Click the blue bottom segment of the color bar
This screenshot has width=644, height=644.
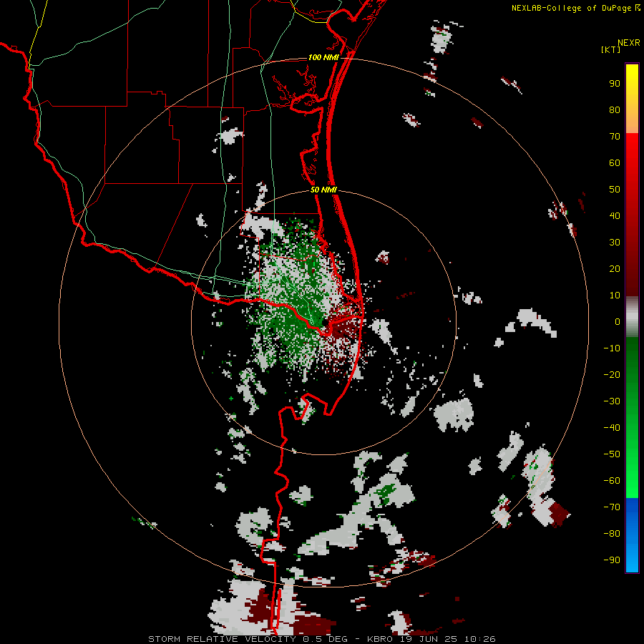(x=632, y=535)
